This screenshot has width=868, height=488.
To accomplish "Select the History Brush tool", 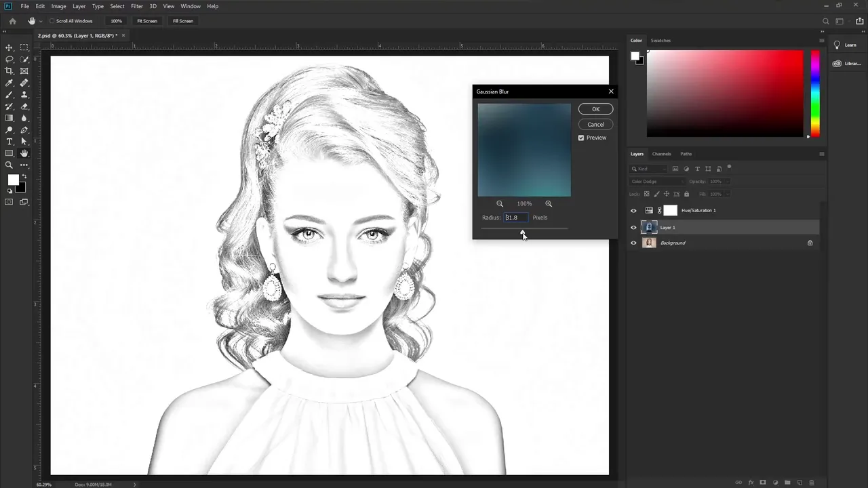I will tap(9, 106).
